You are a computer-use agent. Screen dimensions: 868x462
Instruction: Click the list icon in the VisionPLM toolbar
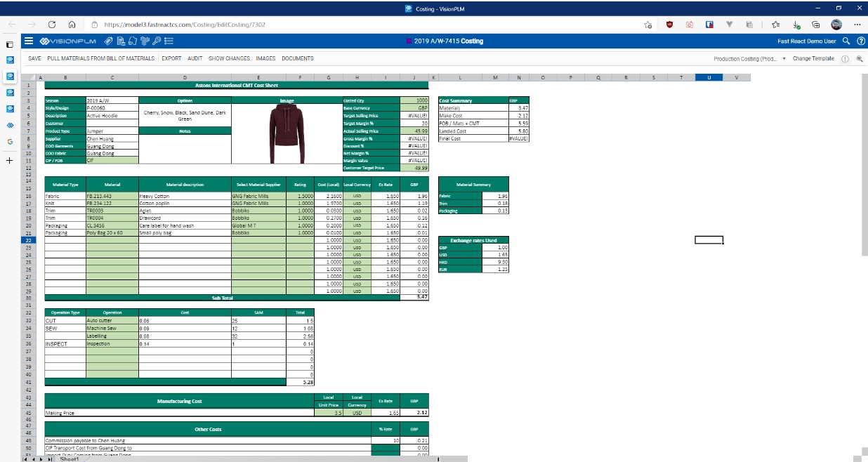point(169,41)
